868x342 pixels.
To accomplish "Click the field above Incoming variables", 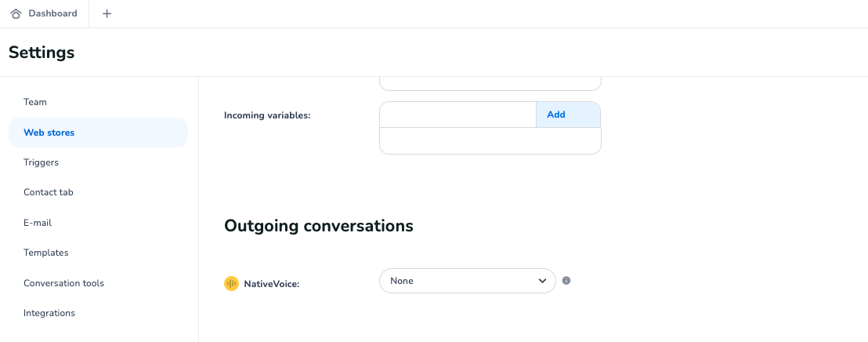I will 490,82.
